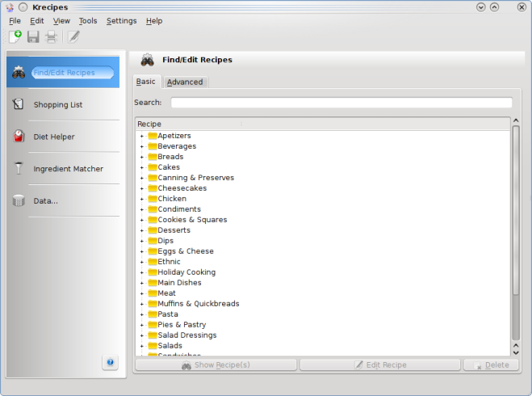Click into the Search input field
532x396 pixels.
click(x=341, y=102)
